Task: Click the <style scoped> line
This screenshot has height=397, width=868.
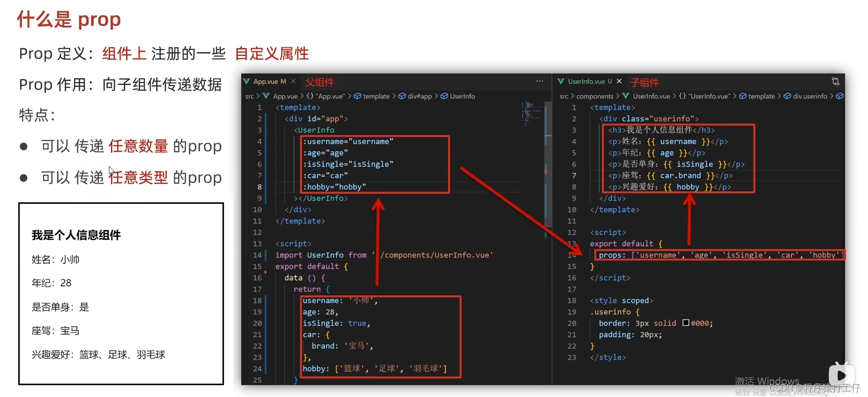Action: click(622, 301)
